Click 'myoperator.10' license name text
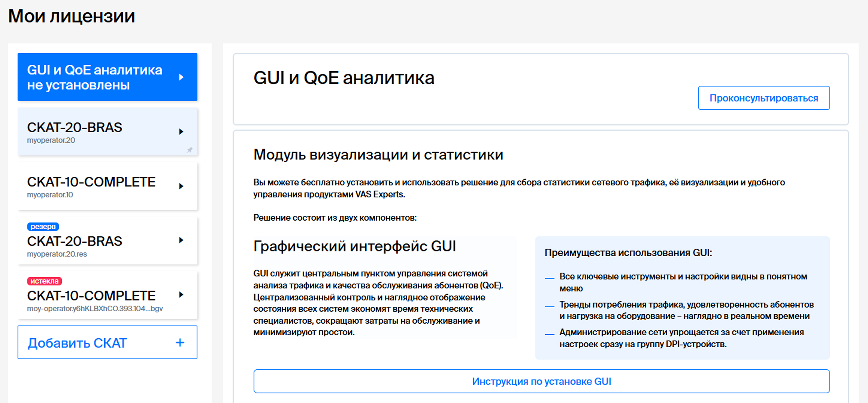 pyautogui.click(x=50, y=195)
